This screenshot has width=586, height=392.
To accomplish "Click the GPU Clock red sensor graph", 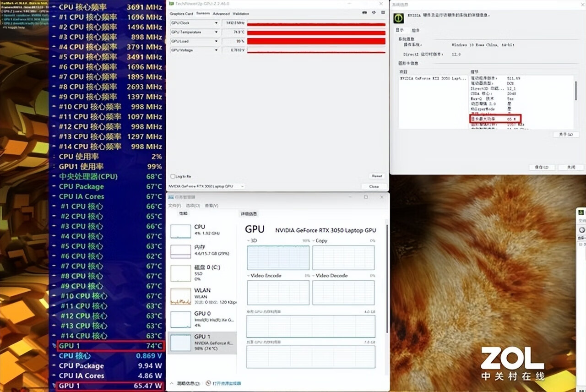I will pyautogui.click(x=316, y=23).
